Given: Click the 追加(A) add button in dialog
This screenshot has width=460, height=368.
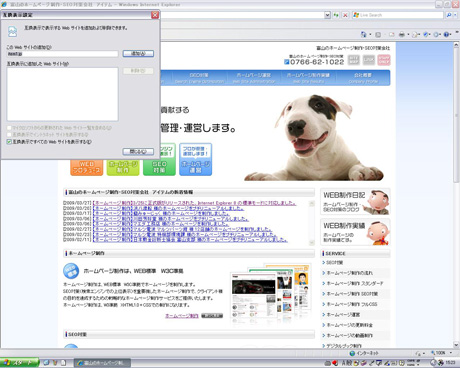Looking at the screenshot, I should pos(138,53).
